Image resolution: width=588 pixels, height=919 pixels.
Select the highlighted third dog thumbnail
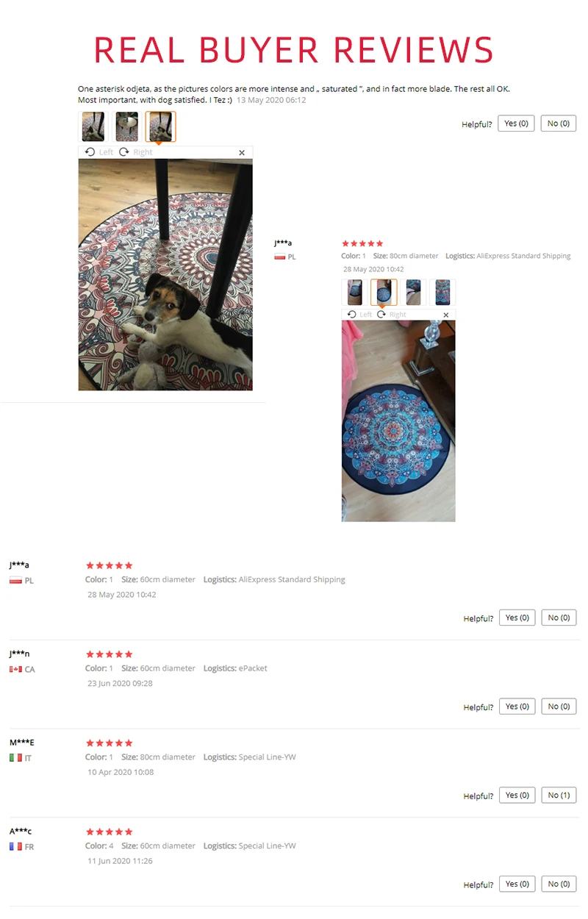coord(160,126)
